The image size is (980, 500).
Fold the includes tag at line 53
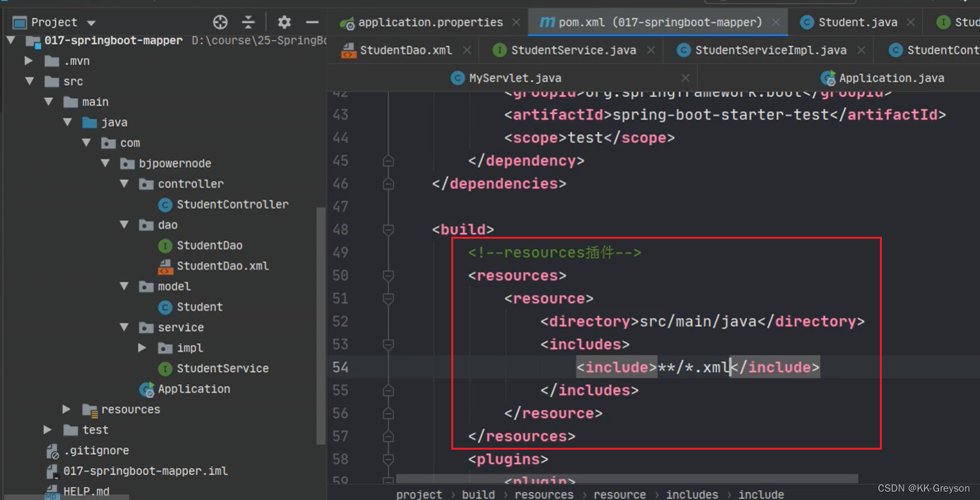pos(388,345)
